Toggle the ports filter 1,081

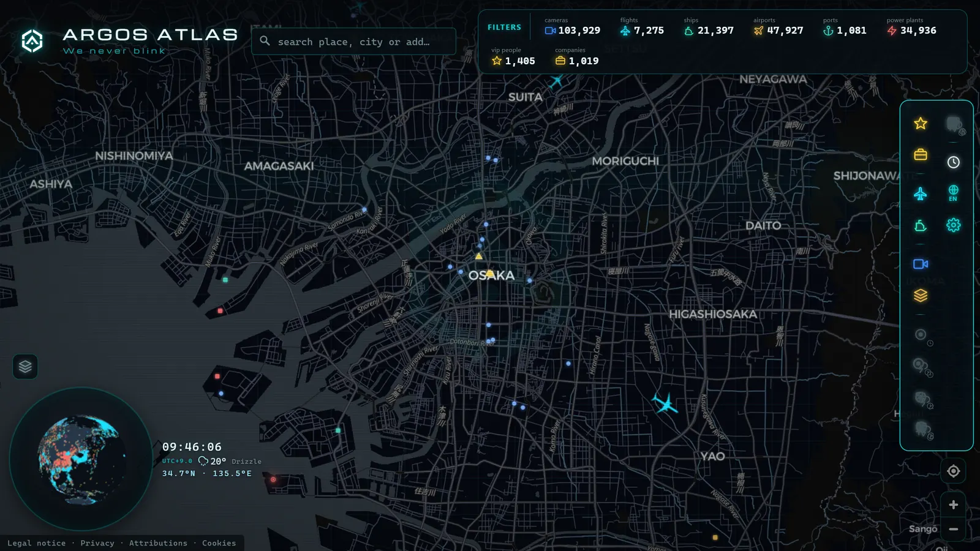pos(845,26)
